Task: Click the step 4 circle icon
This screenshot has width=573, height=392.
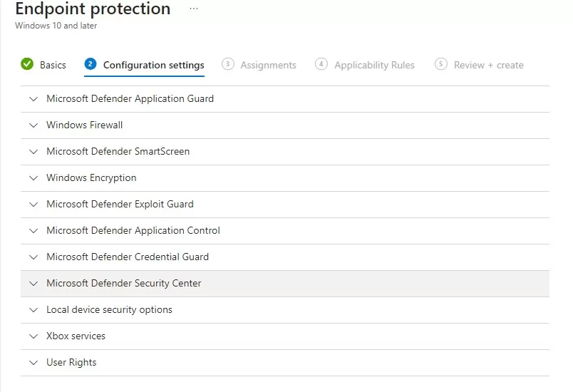Action: click(321, 64)
